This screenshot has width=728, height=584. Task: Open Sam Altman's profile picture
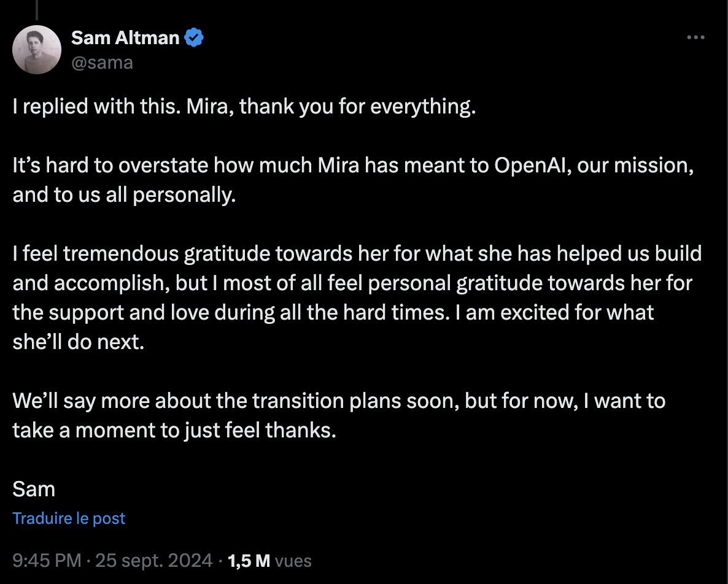37,50
